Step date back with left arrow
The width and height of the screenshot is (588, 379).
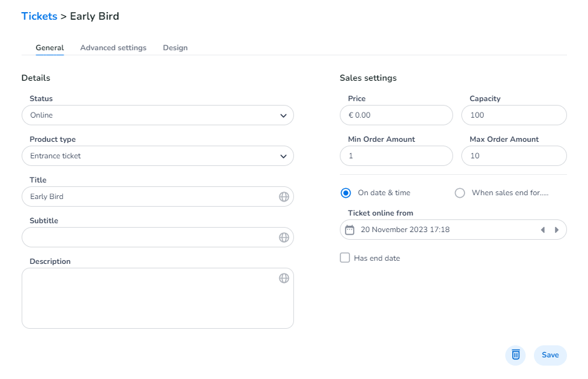(543, 230)
